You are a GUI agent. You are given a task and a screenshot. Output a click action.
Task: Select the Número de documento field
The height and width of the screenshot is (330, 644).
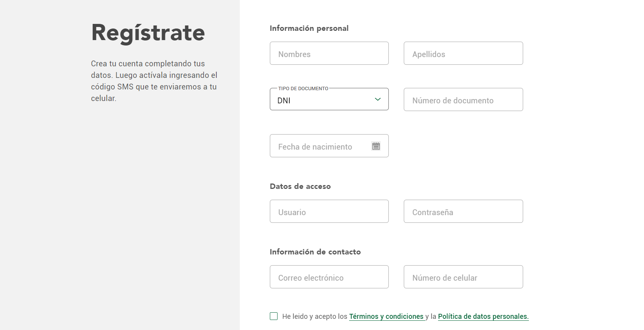click(x=463, y=99)
